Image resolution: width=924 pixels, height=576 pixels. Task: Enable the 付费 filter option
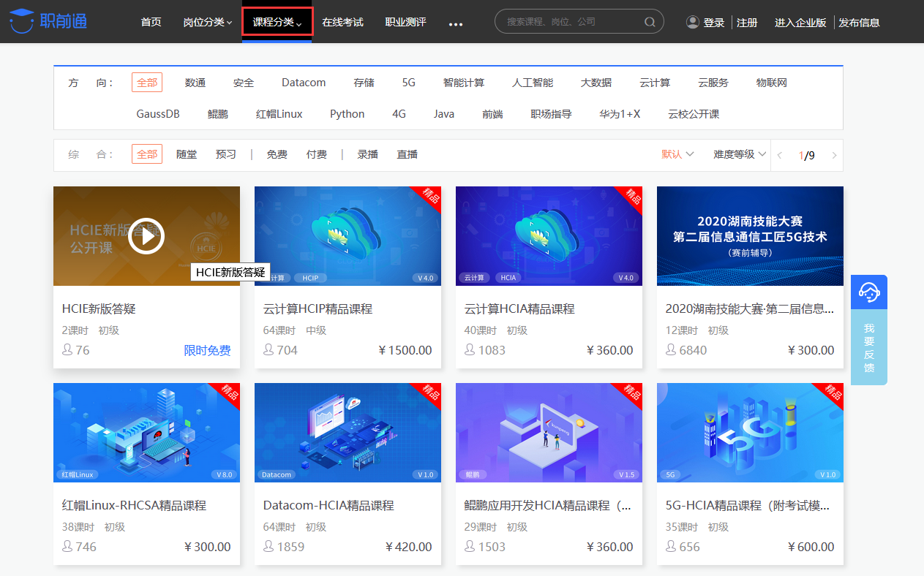click(x=316, y=154)
